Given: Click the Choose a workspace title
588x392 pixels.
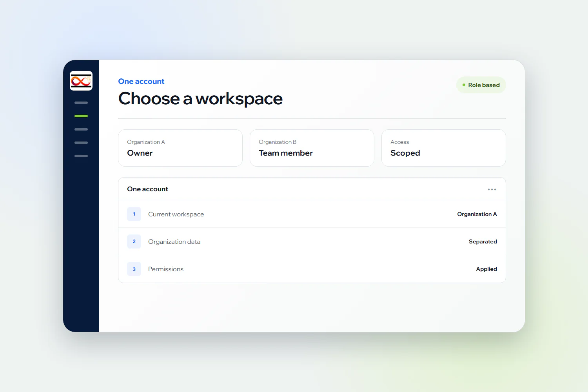Looking at the screenshot, I should [200, 99].
